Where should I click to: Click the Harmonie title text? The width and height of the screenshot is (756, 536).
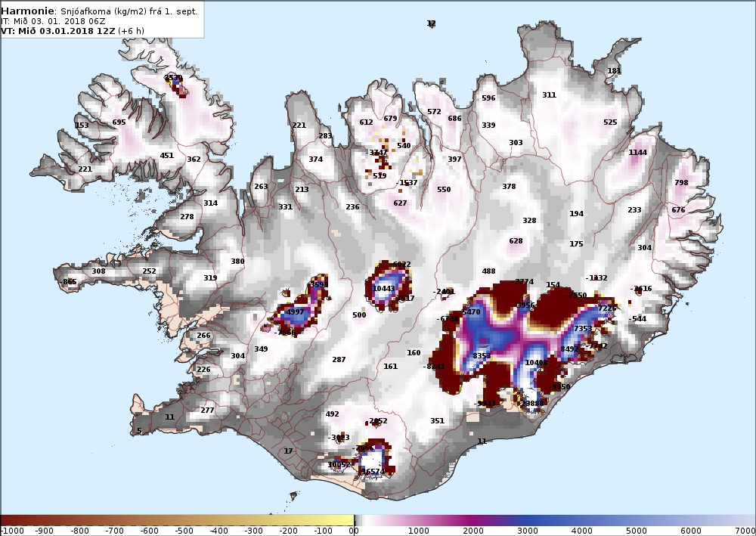29,11
